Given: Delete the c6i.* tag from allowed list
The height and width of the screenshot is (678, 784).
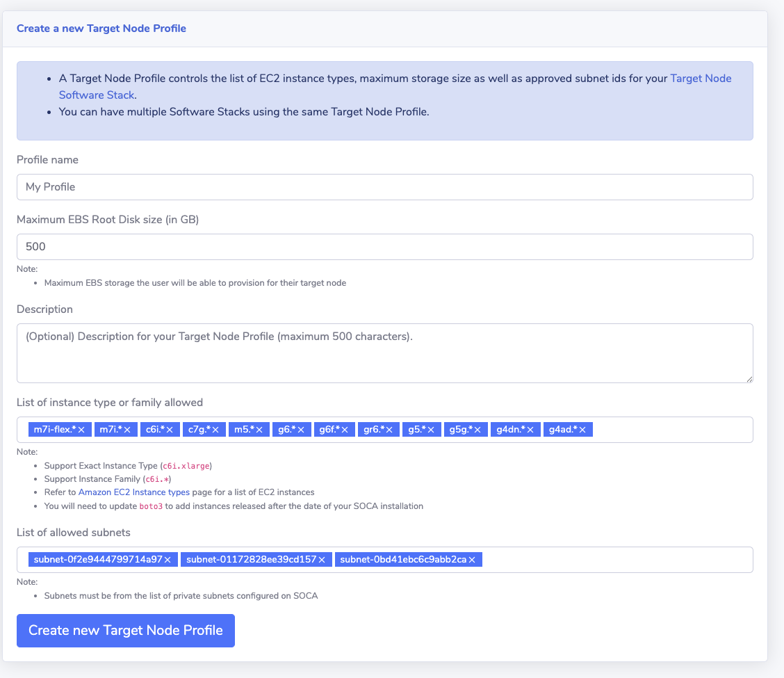Looking at the screenshot, I should (170, 430).
